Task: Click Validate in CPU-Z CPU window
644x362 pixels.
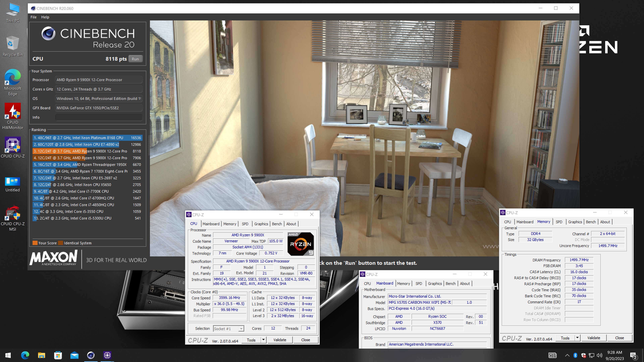Action: click(280, 340)
